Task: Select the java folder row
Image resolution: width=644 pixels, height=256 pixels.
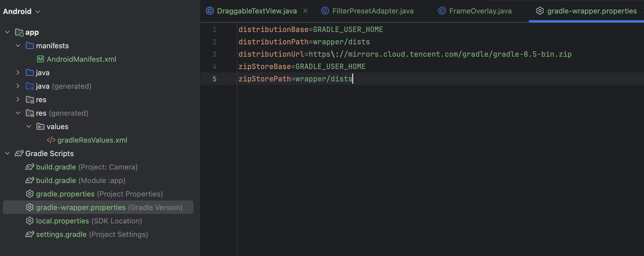Action: click(43, 73)
